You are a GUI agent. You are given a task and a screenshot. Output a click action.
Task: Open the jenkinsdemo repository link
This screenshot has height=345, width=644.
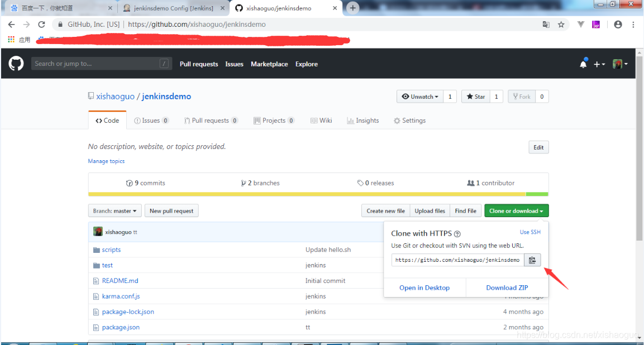[166, 97]
